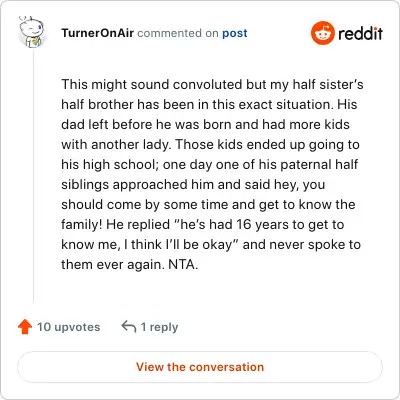This screenshot has height=400, width=400.
Task: Follow the blue "post" link
Action: pos(235,33)
